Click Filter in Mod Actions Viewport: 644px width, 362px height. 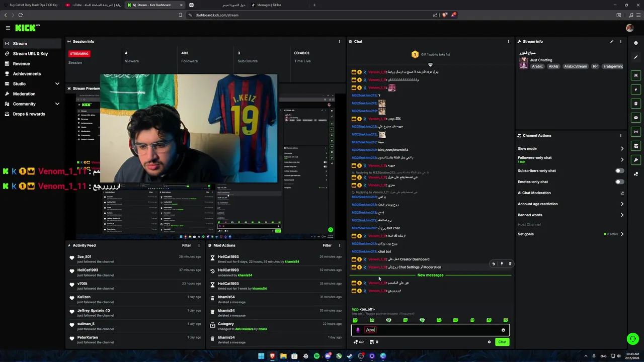pyautogui.click(x=327, y=245)
